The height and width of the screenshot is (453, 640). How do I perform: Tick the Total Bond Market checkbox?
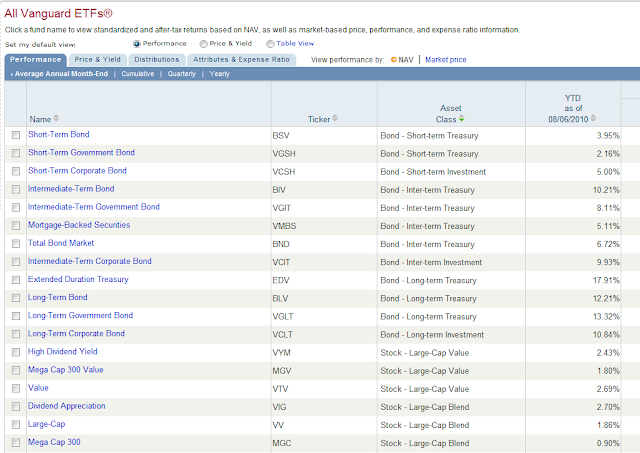tap(16, 244)
